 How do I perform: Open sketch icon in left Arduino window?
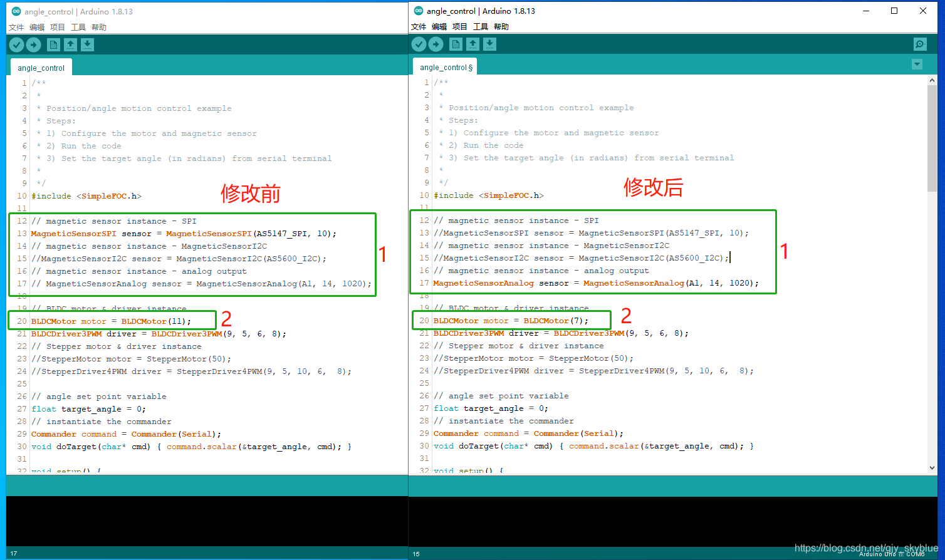(x=70, y=44)
